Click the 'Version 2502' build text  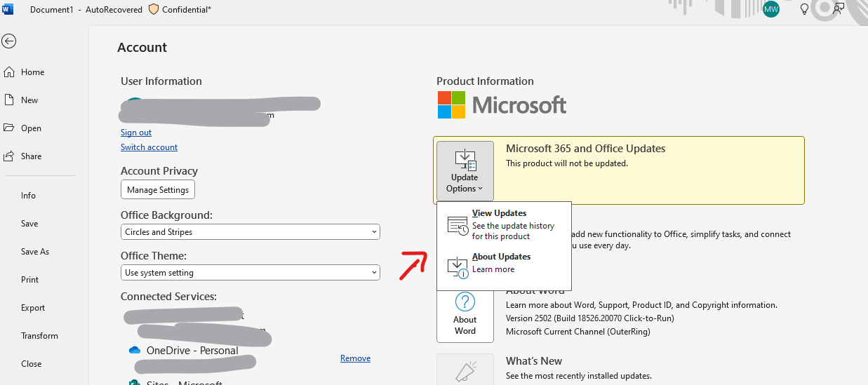pyautogui.click(x=590, y=318)
